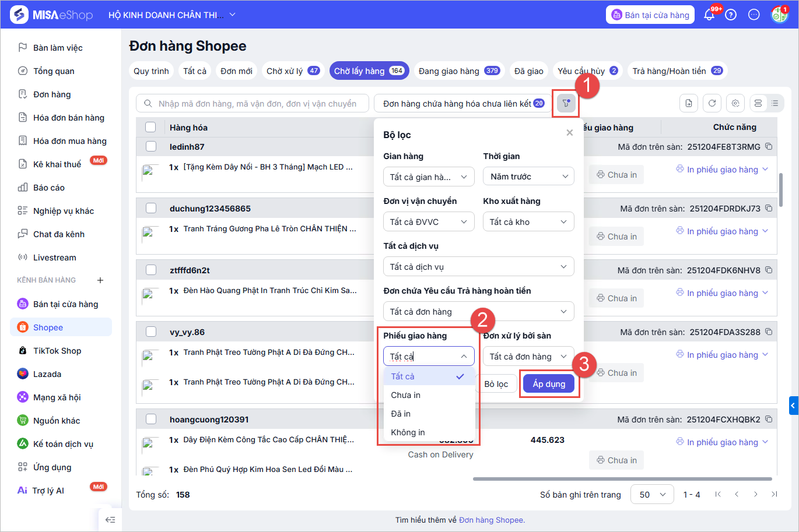Click the vertical scrollbar of the order list
The width and height of the screenshot is (799, 532).
click(781, 189)
